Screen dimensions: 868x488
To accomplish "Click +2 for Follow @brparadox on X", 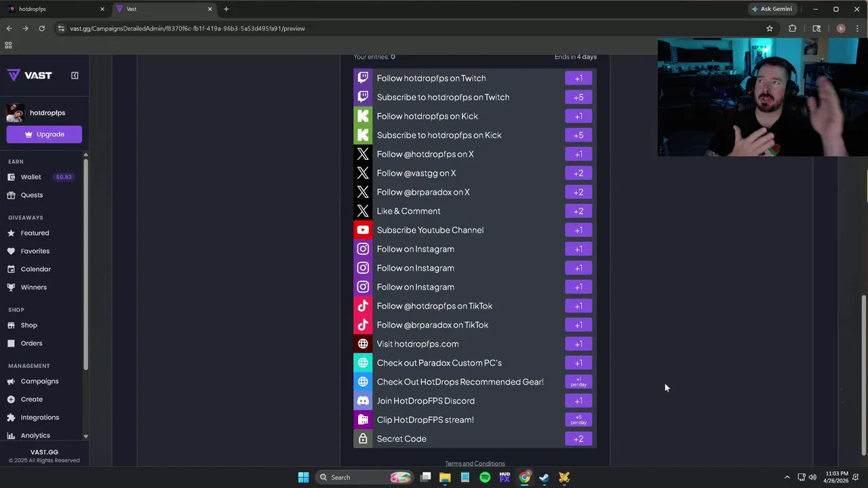I will [578, 192].
